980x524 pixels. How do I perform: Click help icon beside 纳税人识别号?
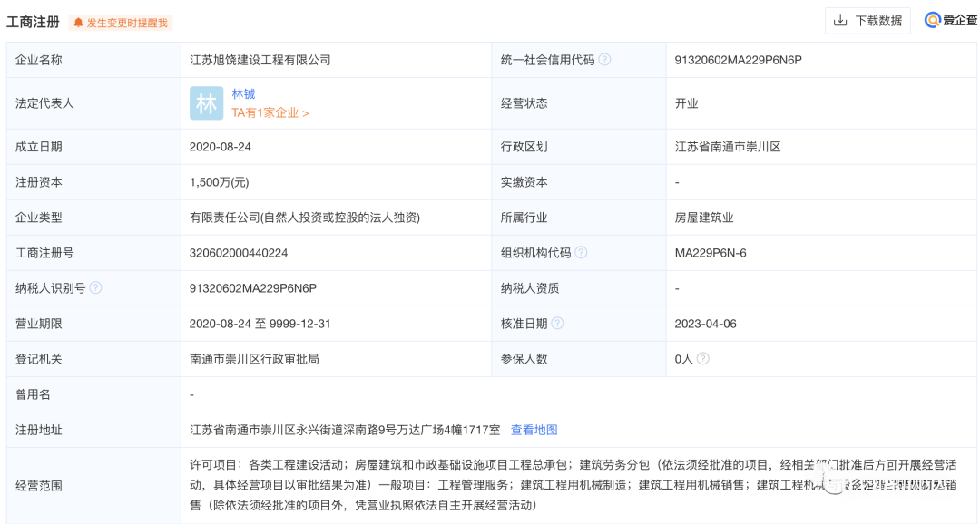95,288
